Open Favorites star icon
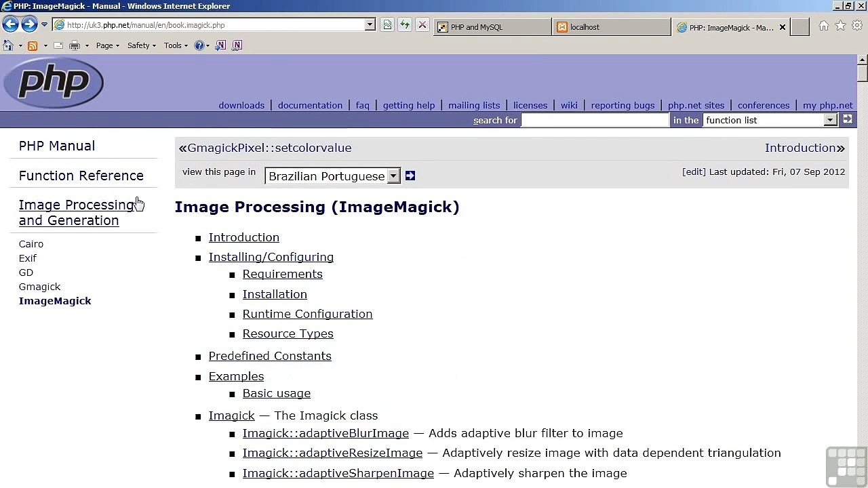 [840, 26]
